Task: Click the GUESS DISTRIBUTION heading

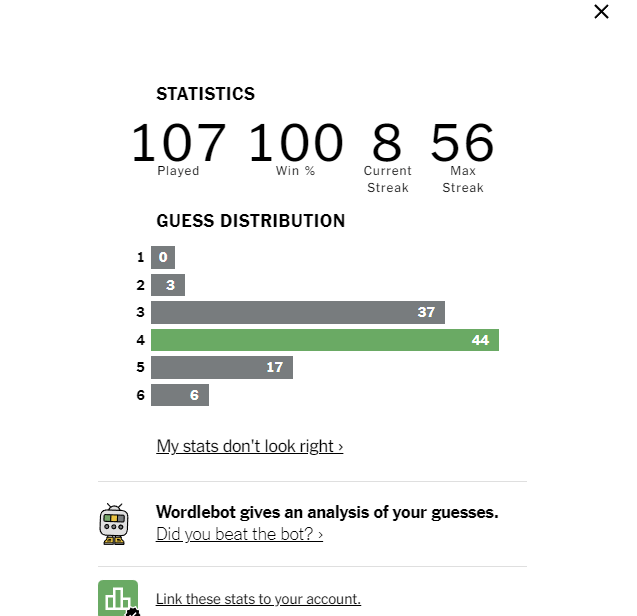Action: point(251,221)
